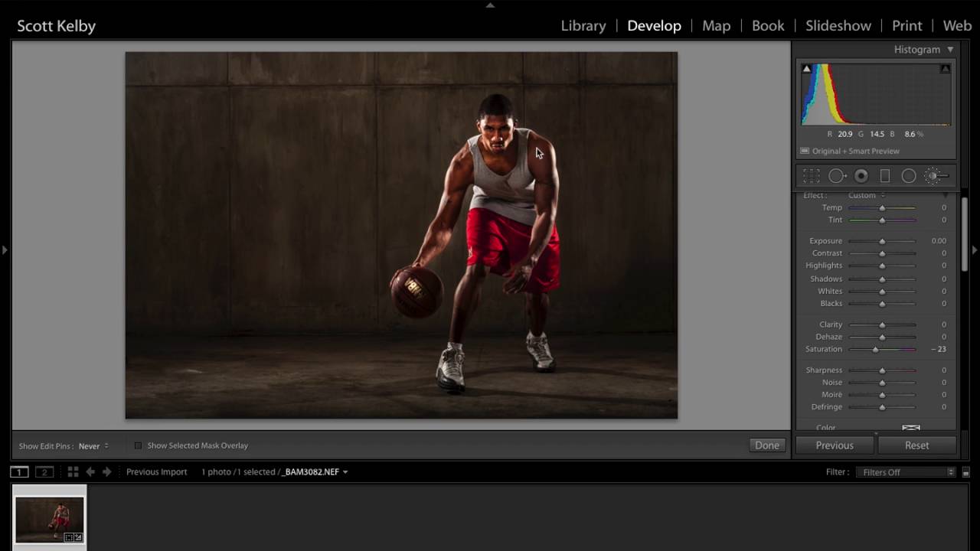Image resolution: width=980 pixels, height=551 pixels.
Task: Click the adjustments badge on the filmstrip thumbnail
Action: [x=78, y=537]
